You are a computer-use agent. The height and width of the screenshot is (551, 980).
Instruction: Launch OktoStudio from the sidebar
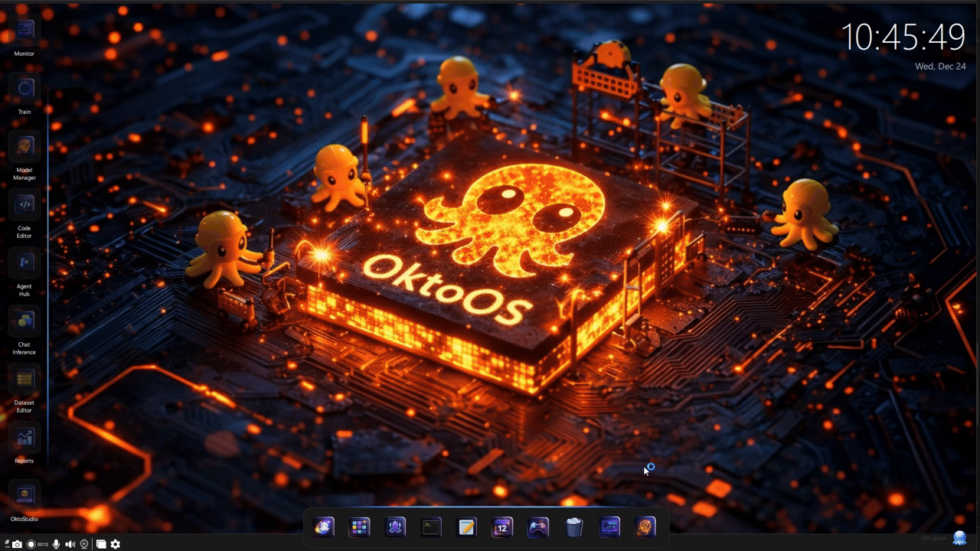[24, 494]
